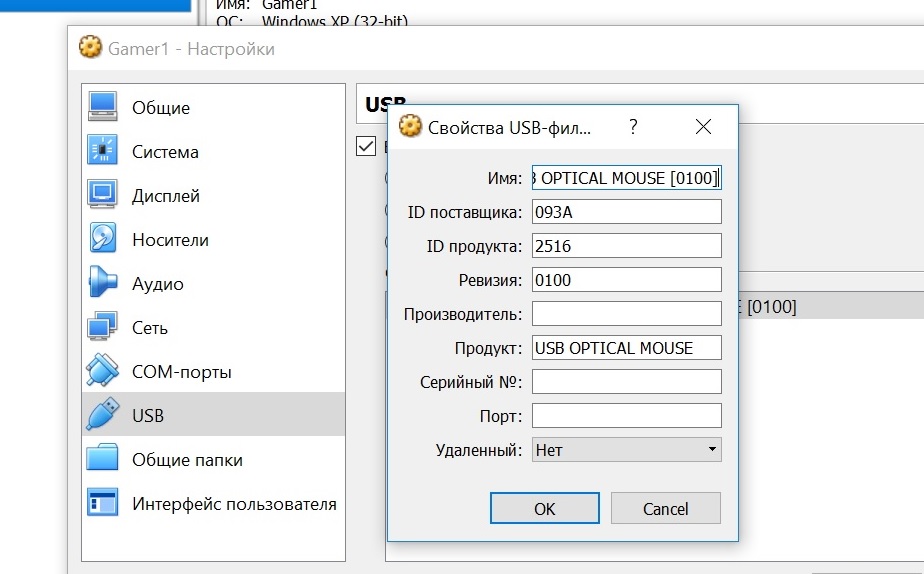Viewport: 924px width, 574px height.
Task: Click the System (Система) chip icon
Action: [x=103, y=152]
